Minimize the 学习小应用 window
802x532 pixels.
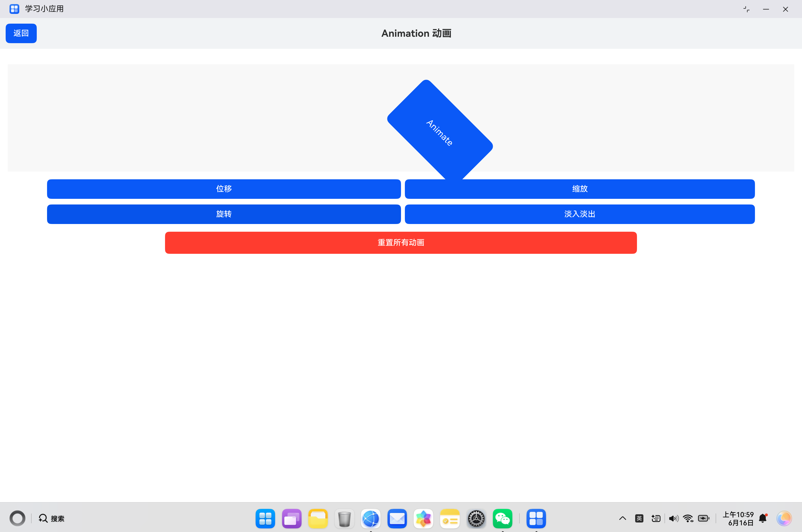tap(766, 9)
